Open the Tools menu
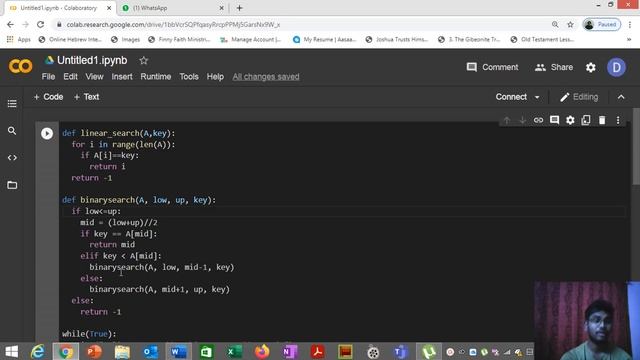Viewport: 640px width, 360px height. 189,77
